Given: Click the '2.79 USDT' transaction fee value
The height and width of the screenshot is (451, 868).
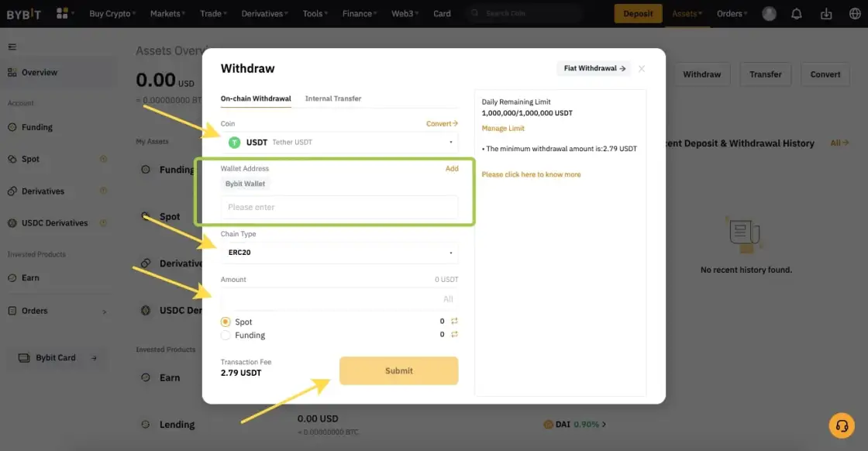Looking at the screenshot, I should (241, 373).
